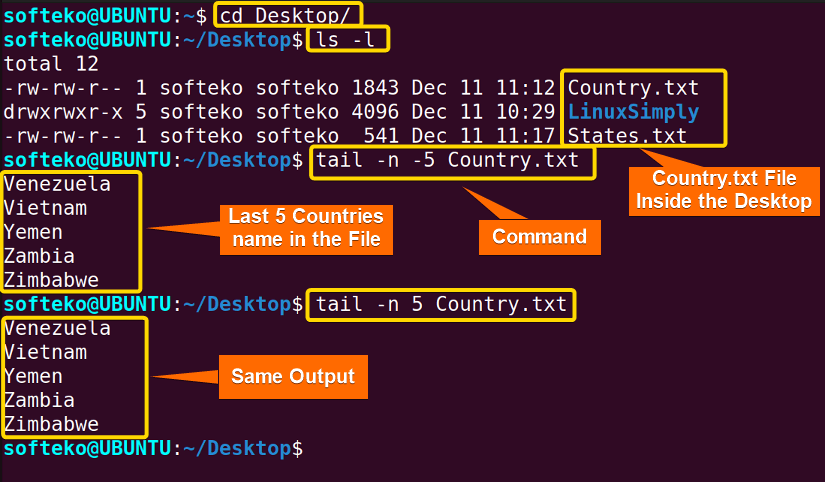
Task: Click the drwxrwxr-x permissions string
Action: [63, 112]
